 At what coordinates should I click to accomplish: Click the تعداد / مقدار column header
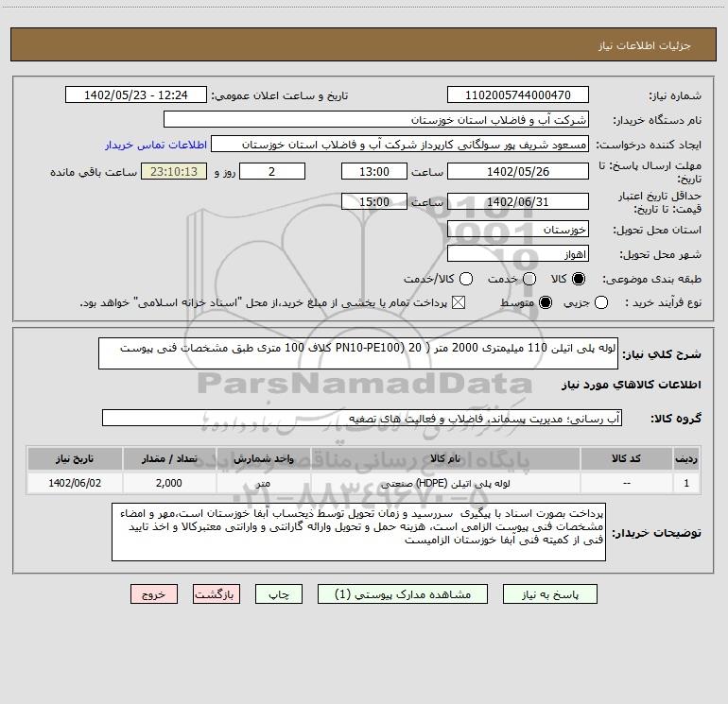point(169,459)
